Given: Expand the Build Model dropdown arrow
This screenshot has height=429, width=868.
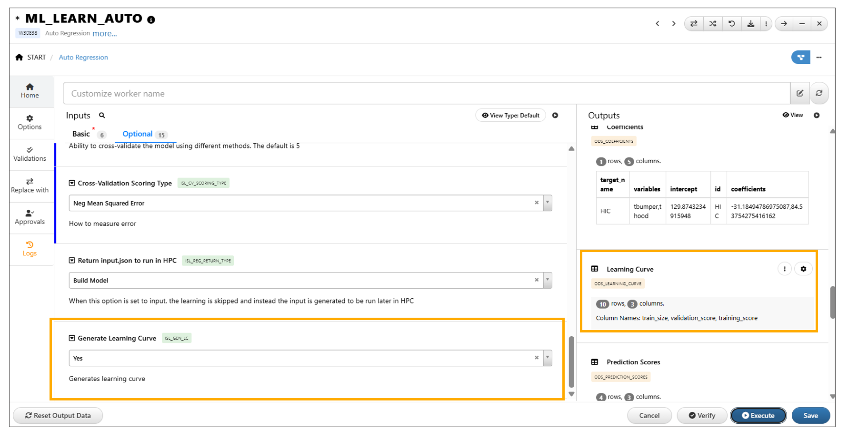Looking at the screenshot, I should click(548, 280).
